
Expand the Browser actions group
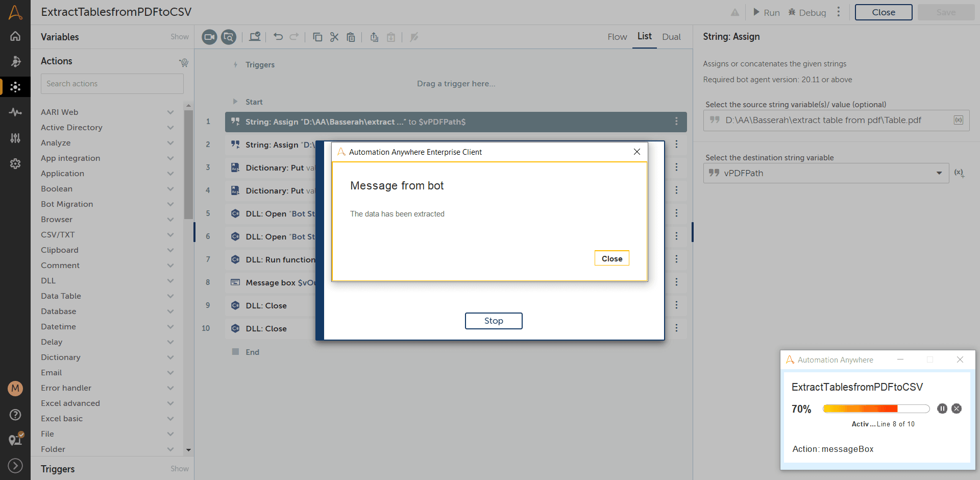point(170,220)
